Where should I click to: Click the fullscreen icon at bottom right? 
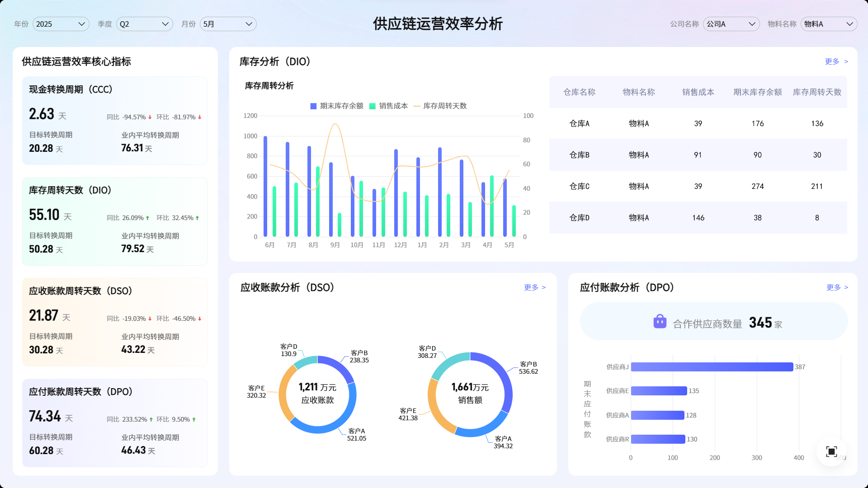click(x=831, y=451)
